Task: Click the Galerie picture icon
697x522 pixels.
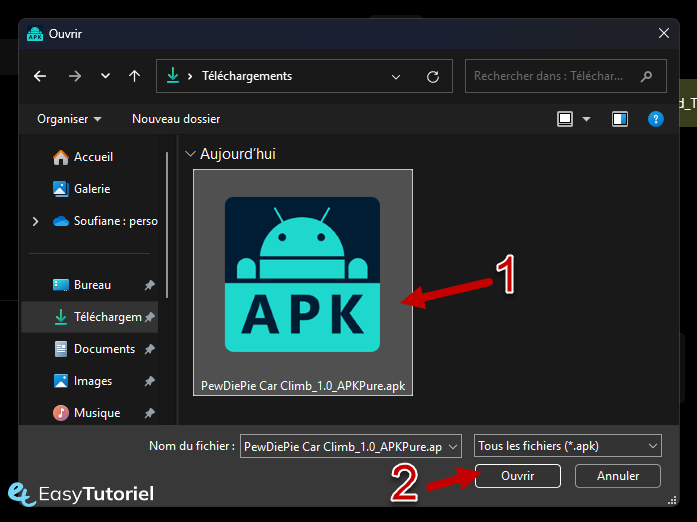Action: click(61, 189)
